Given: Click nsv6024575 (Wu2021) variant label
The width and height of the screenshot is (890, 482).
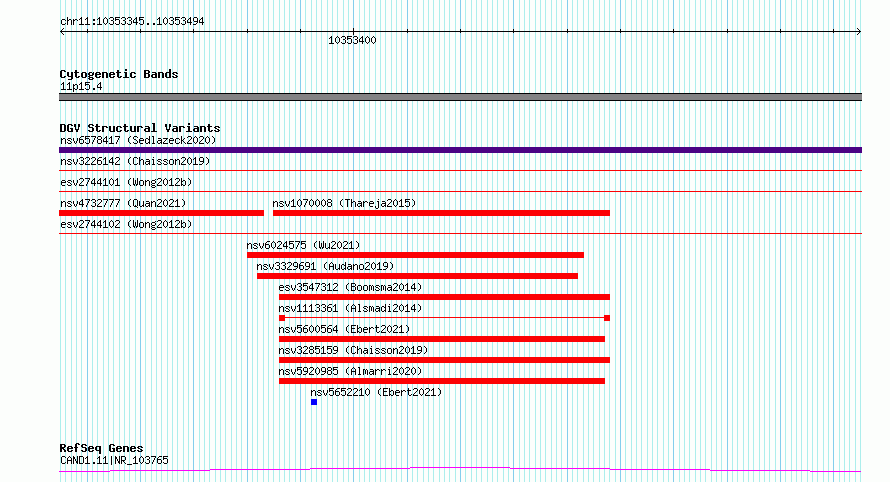Looking at the screenshot, I should coord(303,245).
